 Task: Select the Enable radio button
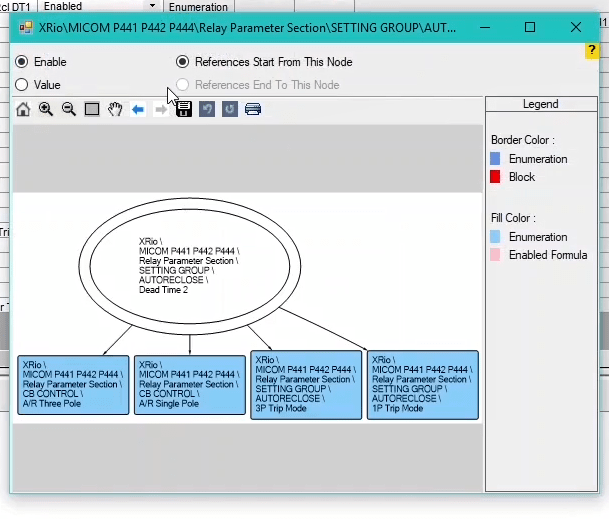[x=22, y=62]
